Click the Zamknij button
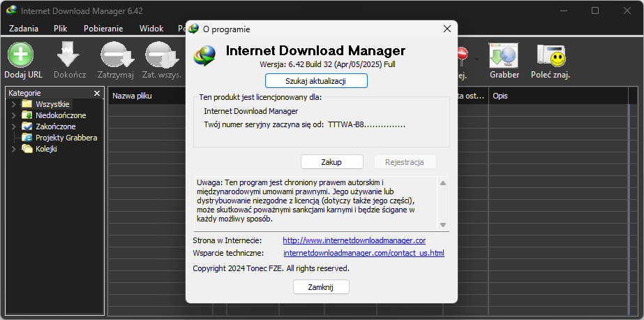644x320 pixels. click(x=321, y=287)
